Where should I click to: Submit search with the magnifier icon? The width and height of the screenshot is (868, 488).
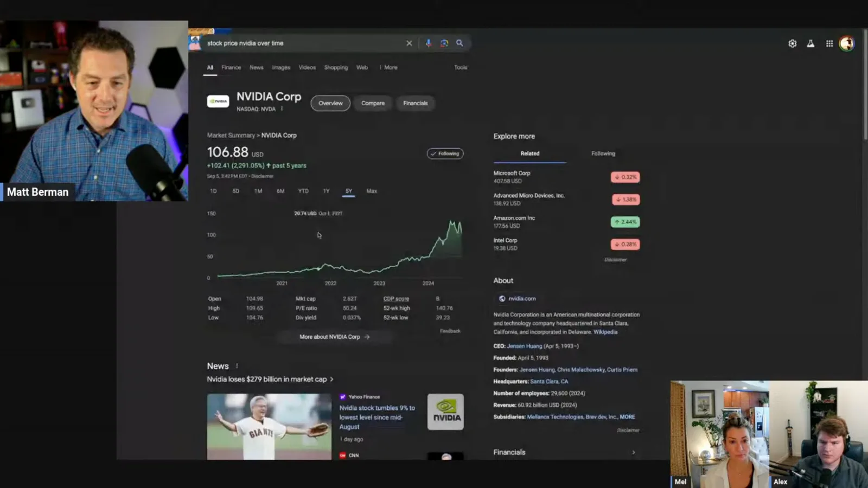[x=459, y=43]
